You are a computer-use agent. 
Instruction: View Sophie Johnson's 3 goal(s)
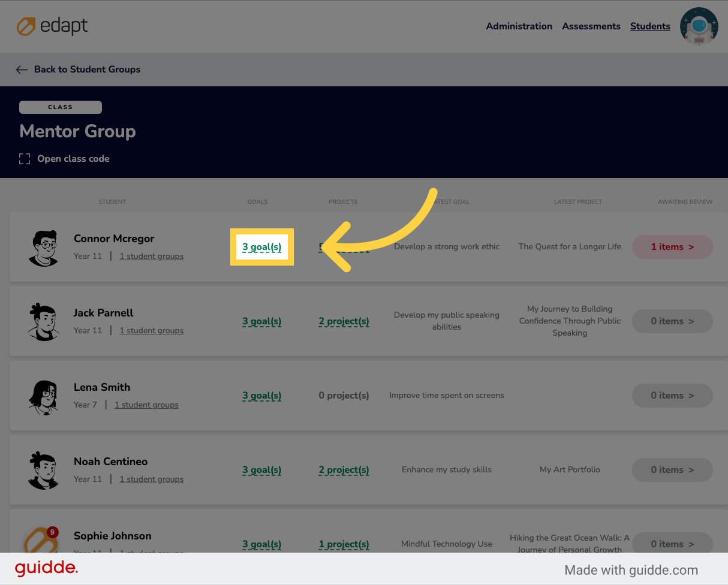(x=262, y=544)
